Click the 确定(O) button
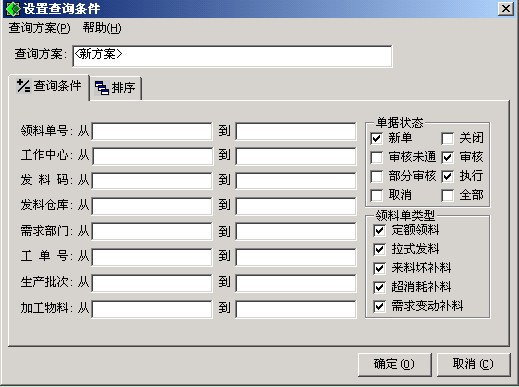 [394, 364]
